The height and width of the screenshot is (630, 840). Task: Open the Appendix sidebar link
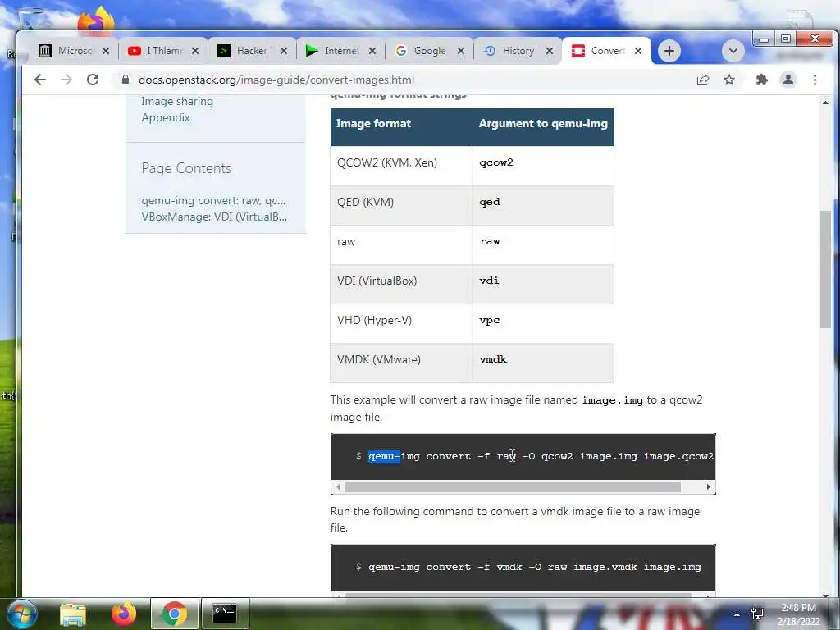coord(166,117)
